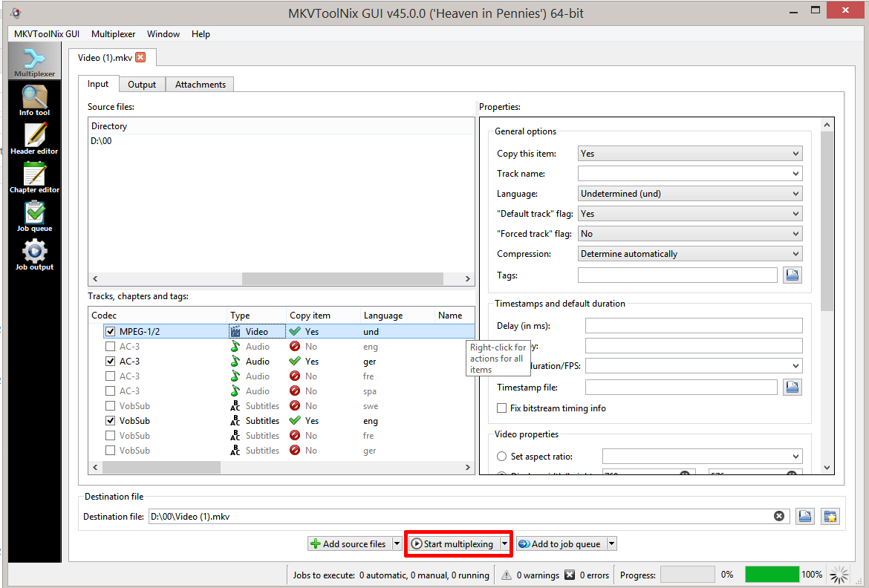Open the Chapter editor
The height and width of the screenshot is (588, 869).
34,178
